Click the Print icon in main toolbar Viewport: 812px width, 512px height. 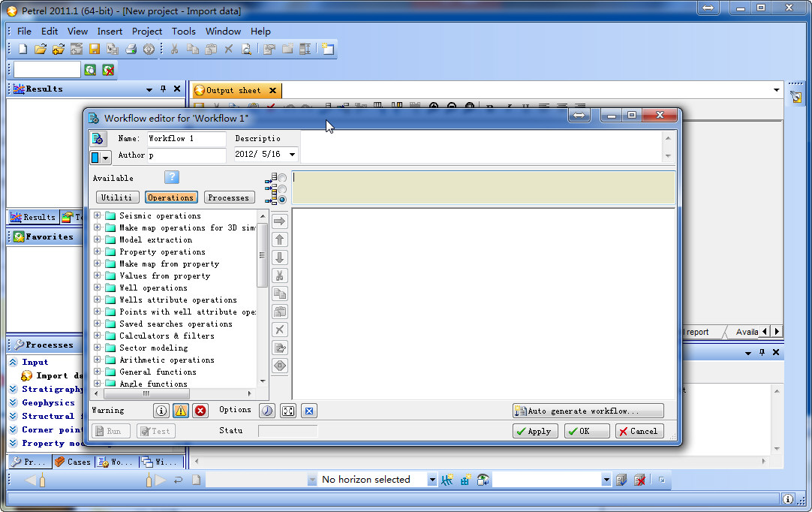[131, 50]
